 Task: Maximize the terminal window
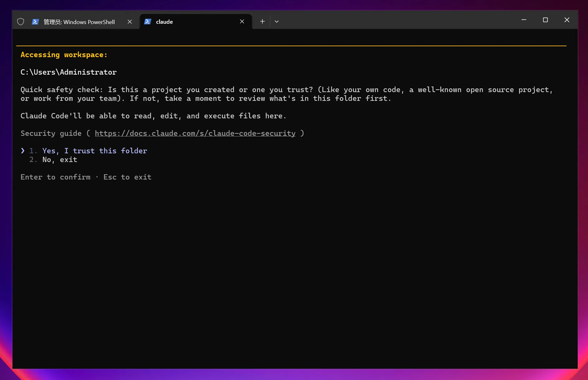point(545,20)
